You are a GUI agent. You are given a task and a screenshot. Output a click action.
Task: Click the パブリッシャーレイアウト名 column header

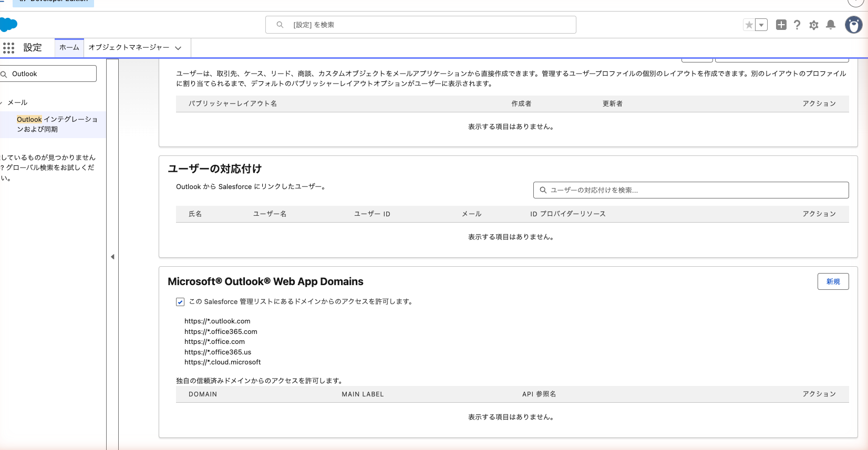233,103
